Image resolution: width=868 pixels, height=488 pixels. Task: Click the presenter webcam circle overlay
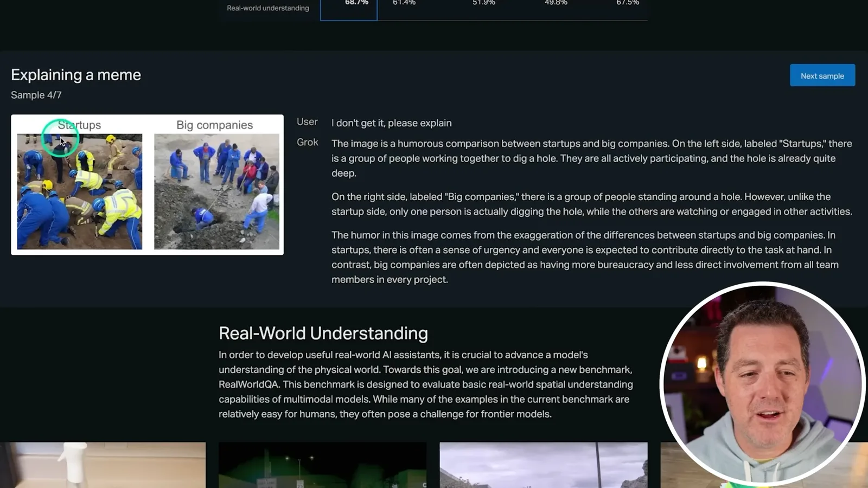coord(762,384)
